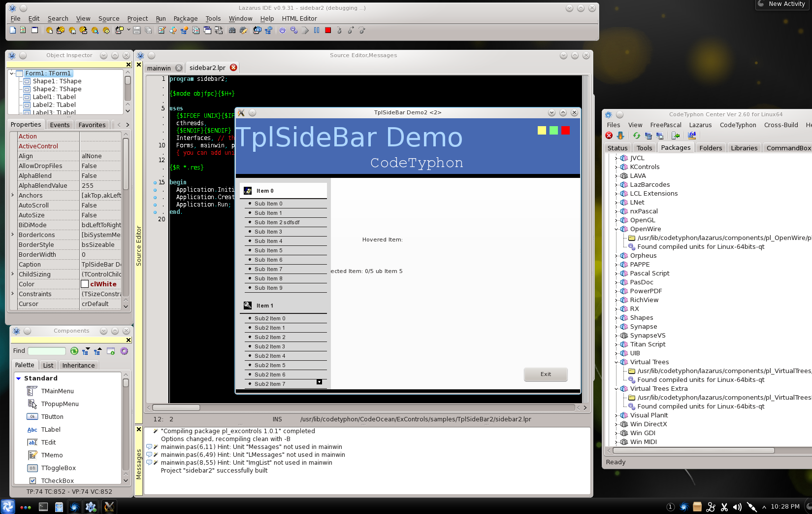The image size is (812, 514).
Task: Select Sub Item 5 in demo sidebar
Action: (x=286, y=250)
